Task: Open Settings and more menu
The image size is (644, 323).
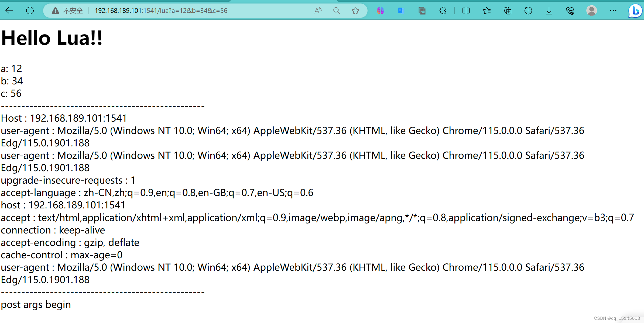Action: coord(613,11)
